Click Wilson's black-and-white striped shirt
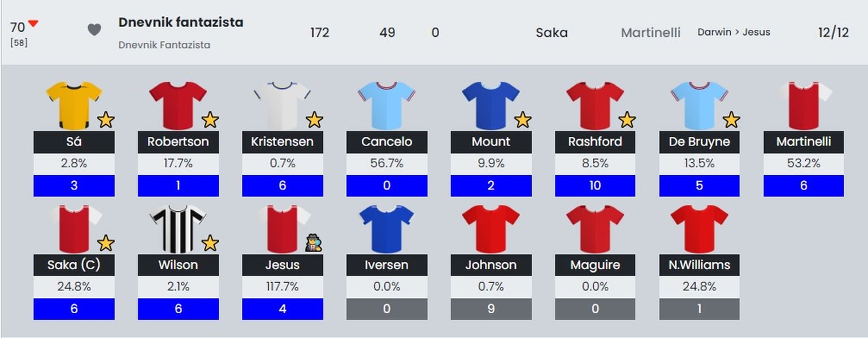The height and width of the screenshot is (338, 868). [x=178, y=228]
